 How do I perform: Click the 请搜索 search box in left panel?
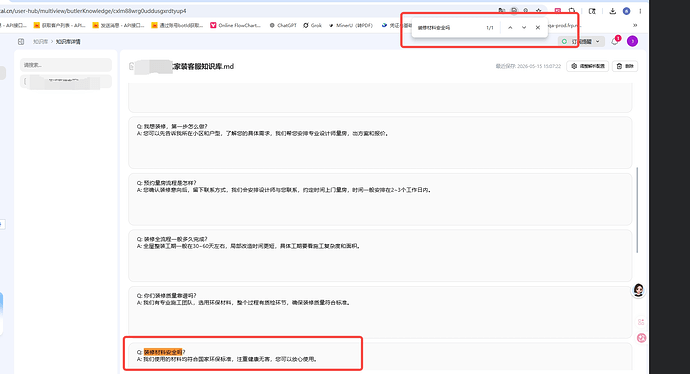click(x=66, y=65)
